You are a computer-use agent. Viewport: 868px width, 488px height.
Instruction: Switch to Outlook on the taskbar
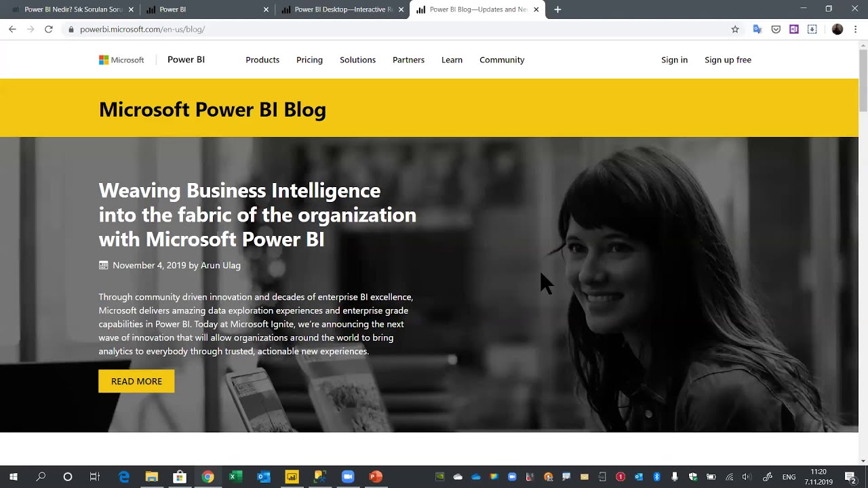(264, 477)
